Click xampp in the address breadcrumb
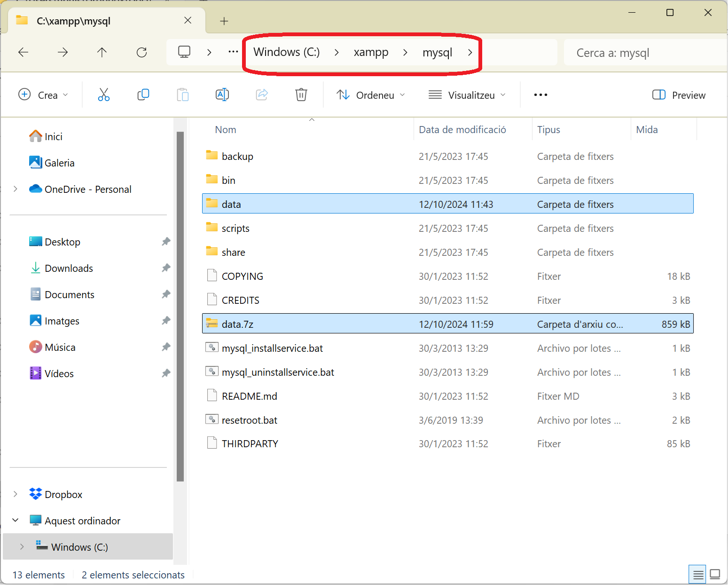The image size is (728, 585). (371, 52)
